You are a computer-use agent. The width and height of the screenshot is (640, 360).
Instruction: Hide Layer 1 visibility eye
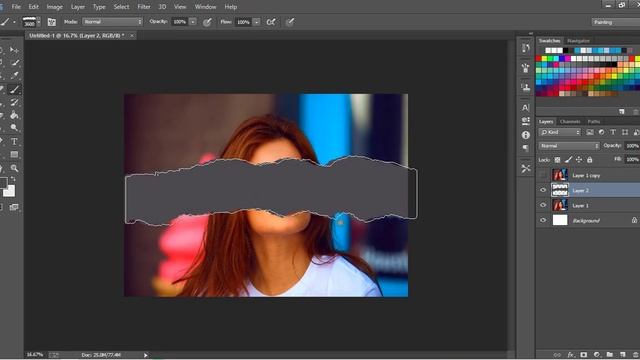543,205
